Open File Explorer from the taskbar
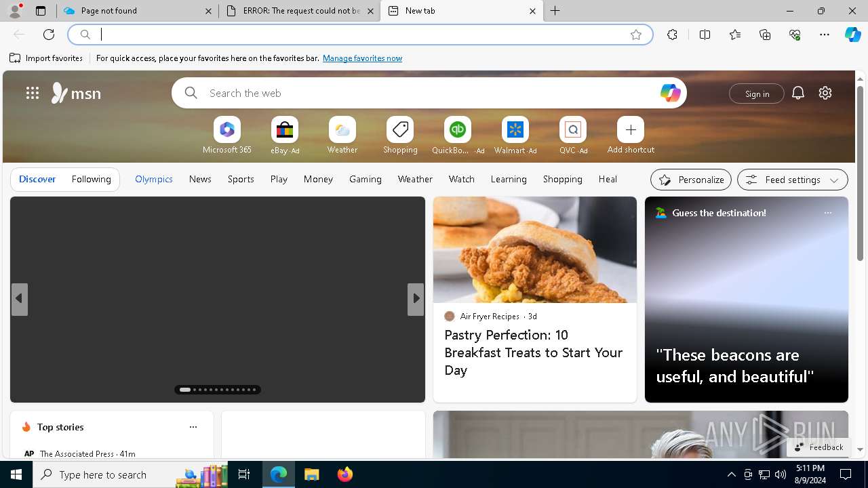The width and height of the screenshot is (868, 488). click(311, 474)
